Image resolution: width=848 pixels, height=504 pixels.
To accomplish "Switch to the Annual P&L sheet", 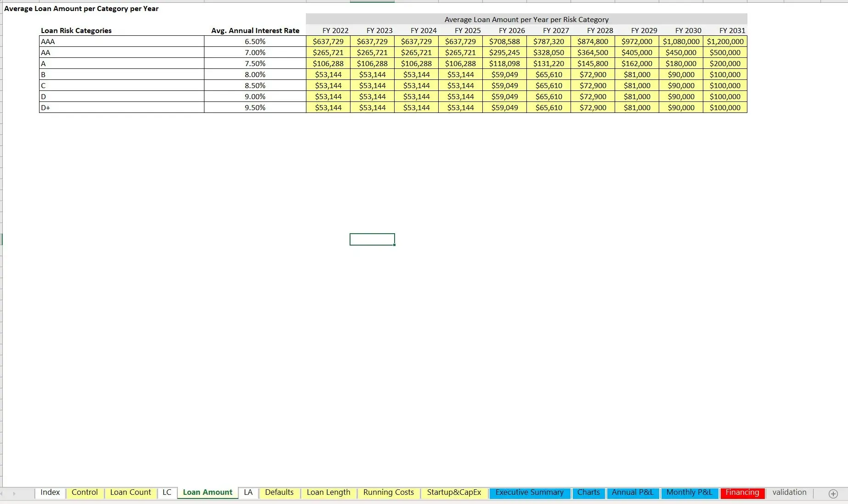I will click(633, 493).
